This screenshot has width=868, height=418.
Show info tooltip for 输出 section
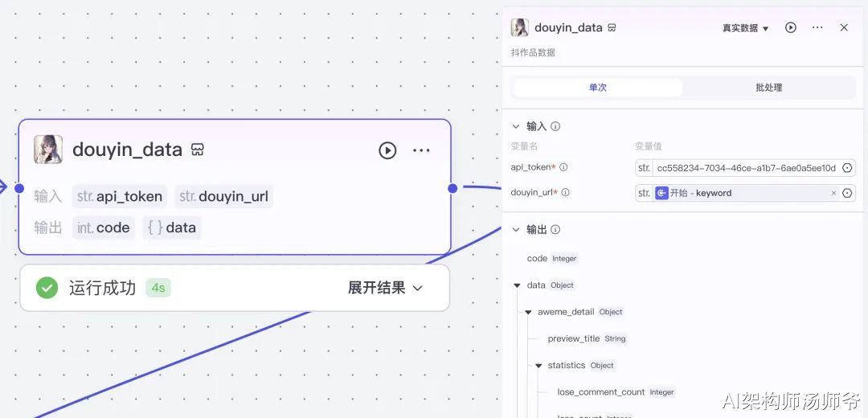tap(555, 229)
